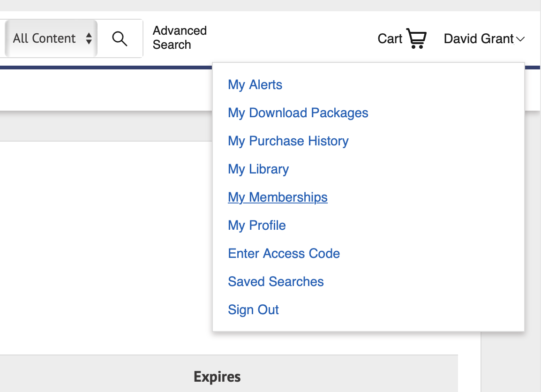This screenshot has height=392, width=541.
Task: Open Saved Searches
Action: [x=276, y=282]
